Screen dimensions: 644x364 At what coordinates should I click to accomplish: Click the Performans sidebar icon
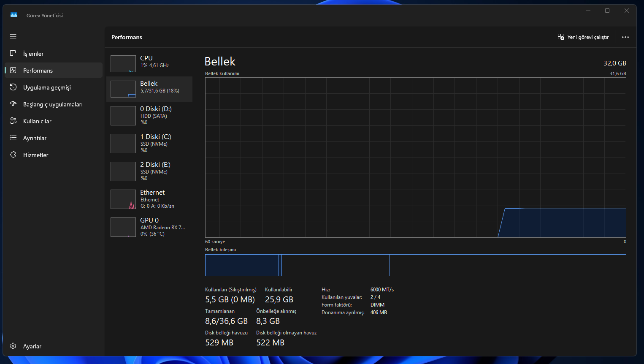coord(13,70)
